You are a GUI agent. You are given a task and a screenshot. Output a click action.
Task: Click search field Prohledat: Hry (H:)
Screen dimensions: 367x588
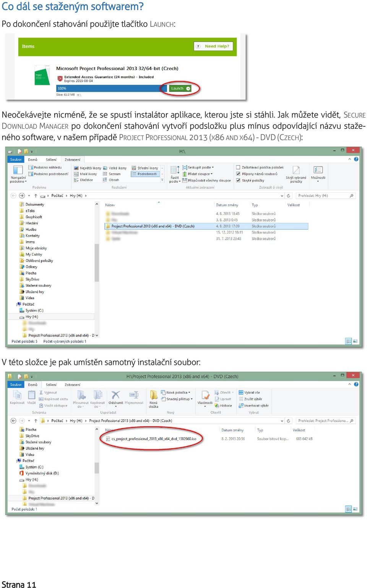(x=326, y=195)
